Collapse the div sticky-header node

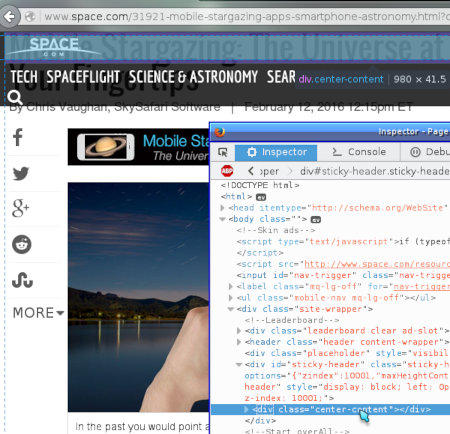click(239, 365)
